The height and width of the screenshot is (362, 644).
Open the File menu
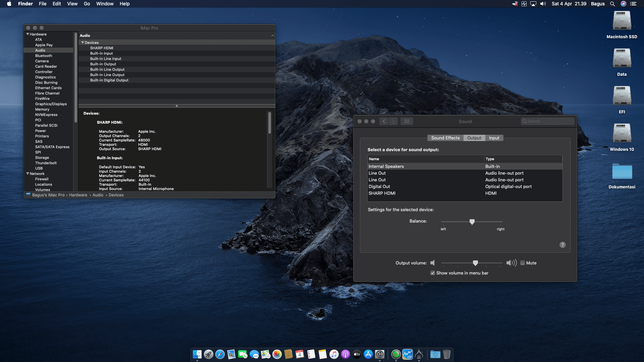(x=43, y=4)
